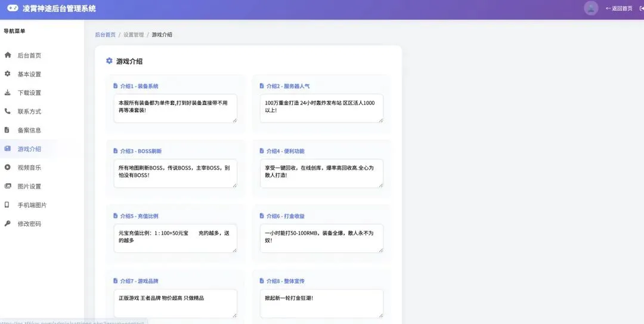Click the 游戏介绍 current breadcrumb text

[x=162, y=35]
